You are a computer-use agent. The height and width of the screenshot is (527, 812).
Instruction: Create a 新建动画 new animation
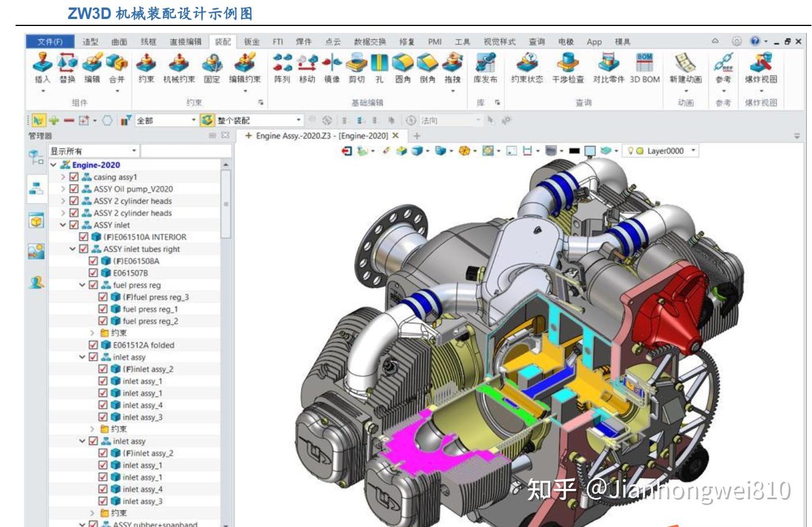click(685, 63)
